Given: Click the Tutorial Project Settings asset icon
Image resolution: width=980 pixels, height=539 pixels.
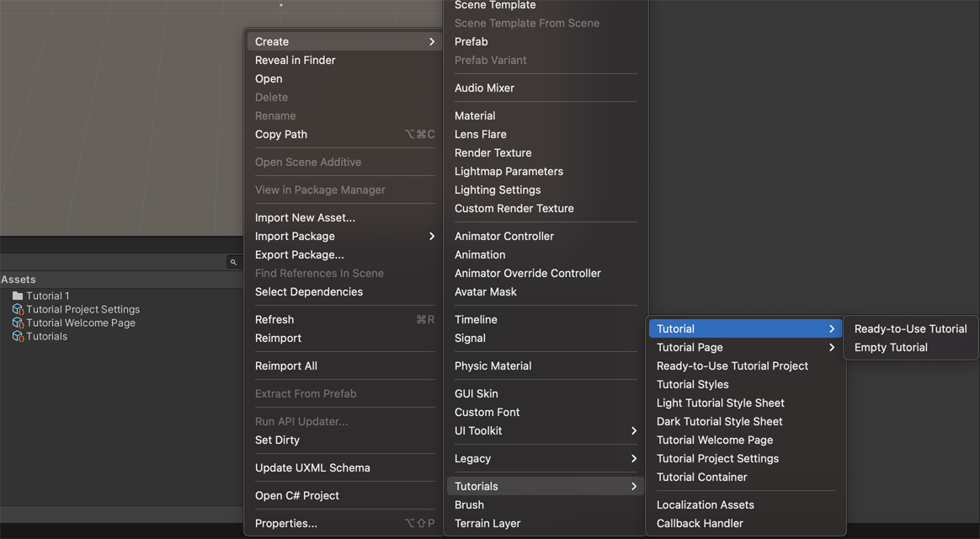Looking at the screenshot, I should tap(17, 309).
